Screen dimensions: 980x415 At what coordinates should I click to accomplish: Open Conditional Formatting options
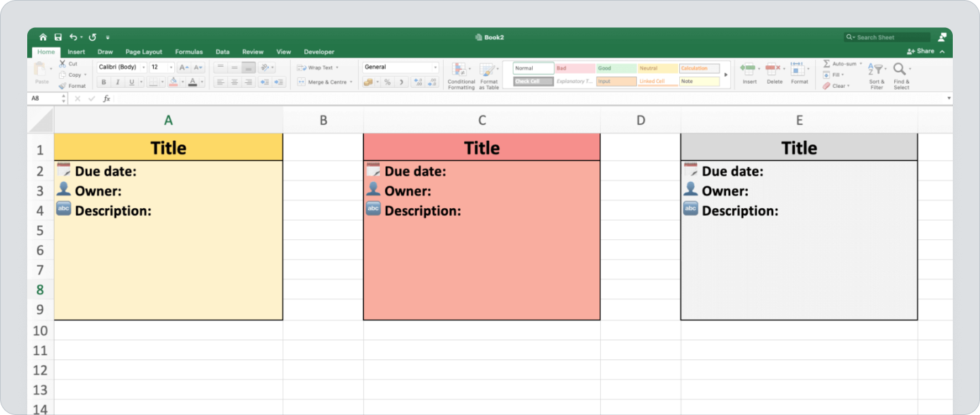coord(461,75)
